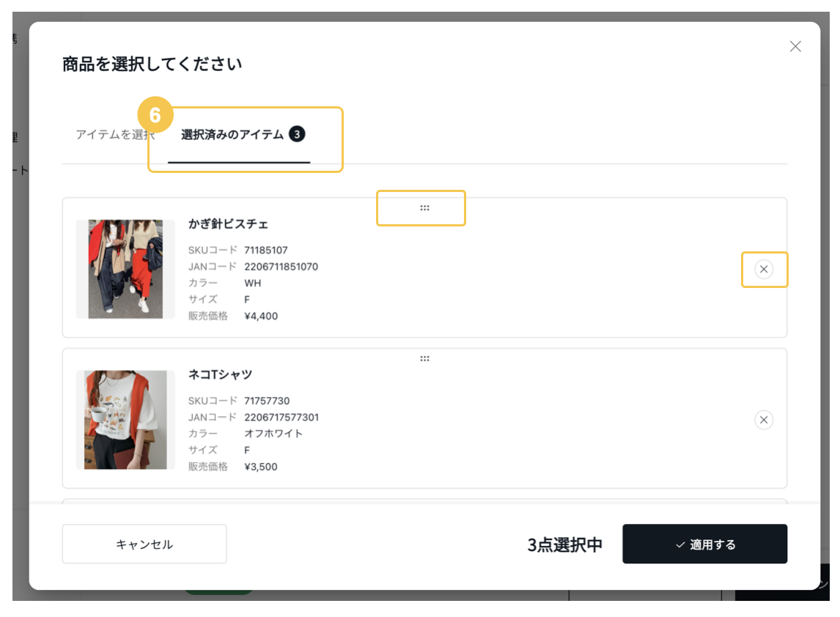Click the selected items count badge 3
This screenshot has width=840, height=617.
click(297, 134)
